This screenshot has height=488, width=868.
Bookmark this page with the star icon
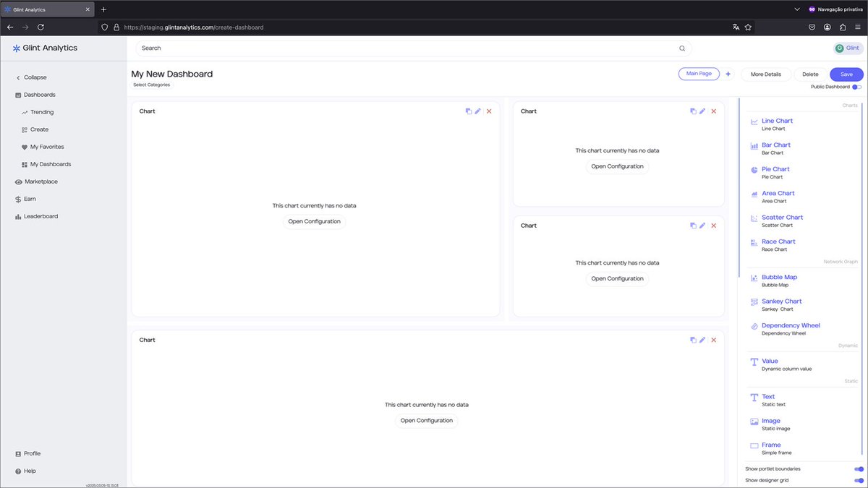click(x=748, y=27)
